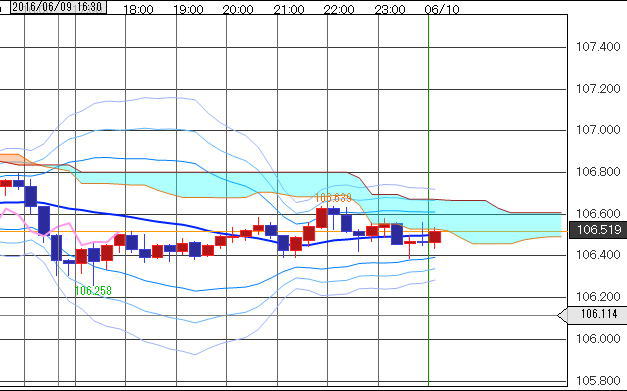Click the 2016/06/09 16:30 date label
This screenshot has width=627, height=391.
tap(58, 7)
